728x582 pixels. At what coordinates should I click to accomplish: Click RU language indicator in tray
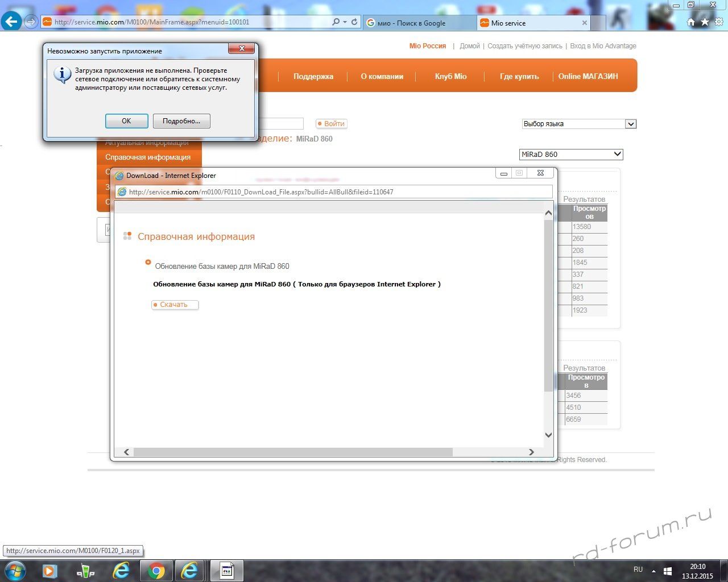pos(638,569)
